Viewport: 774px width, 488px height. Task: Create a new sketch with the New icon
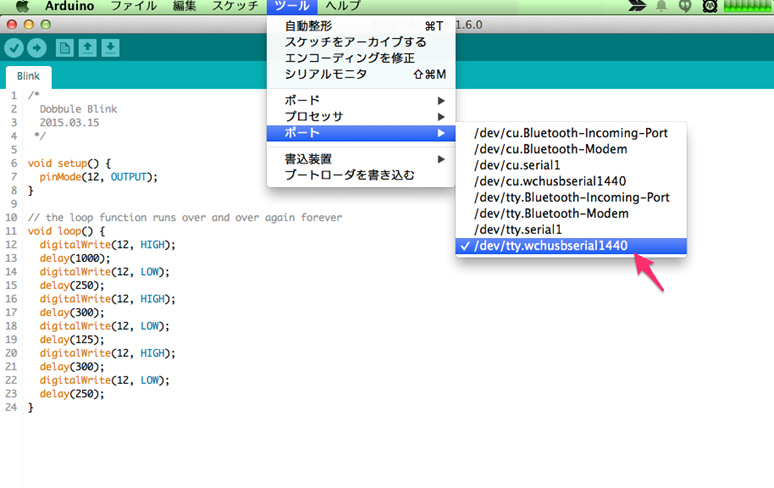click(x=64, y=48)
